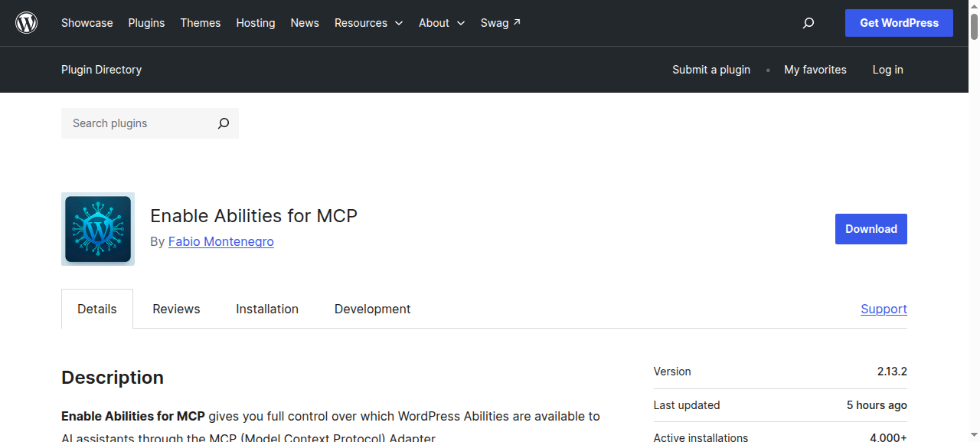The image size is (980, 442).
Task: Click Submit a plugin link
Action: 711,70
